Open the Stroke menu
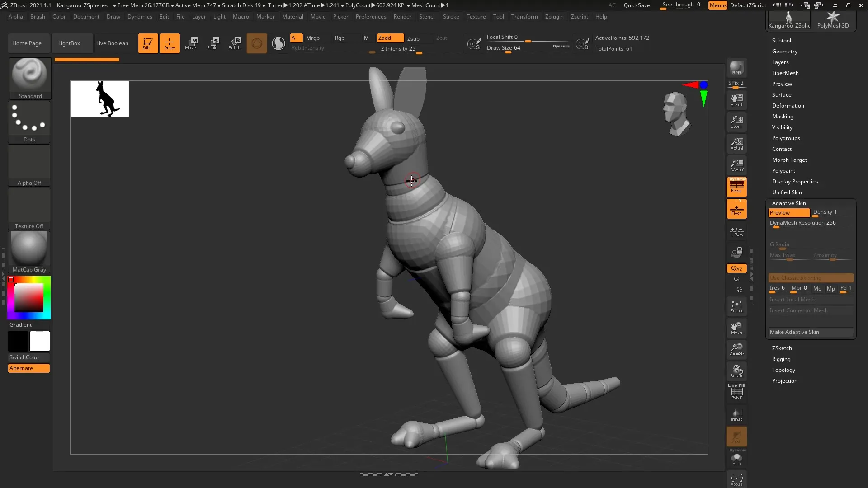Screen dimensions: 868x488 tap(451, 17)
